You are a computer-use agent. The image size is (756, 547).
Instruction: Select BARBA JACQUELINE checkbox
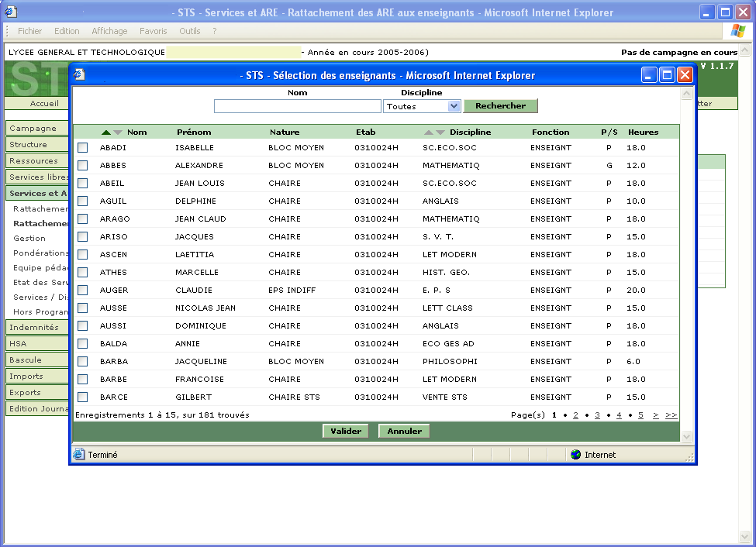[83, 362]
